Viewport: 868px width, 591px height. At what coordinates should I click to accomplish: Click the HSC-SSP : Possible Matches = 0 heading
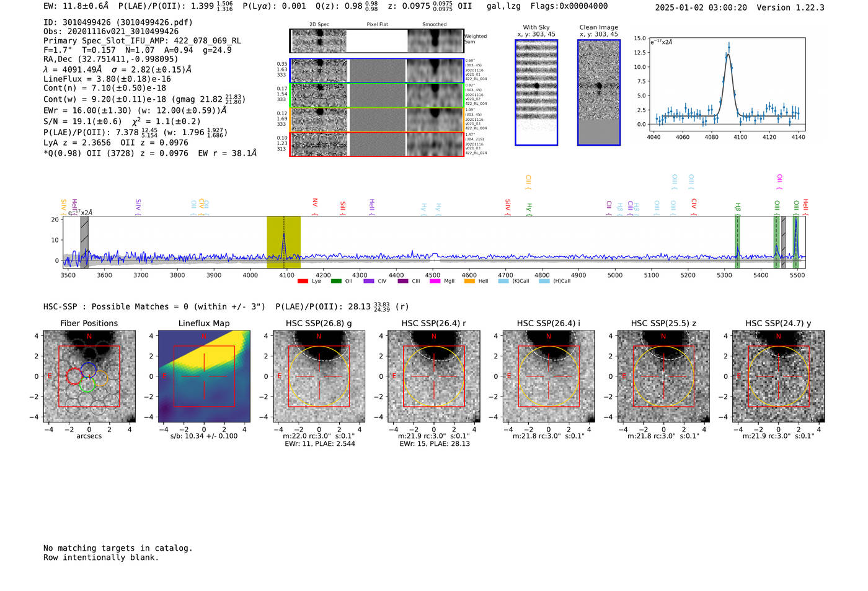point(155,307)
